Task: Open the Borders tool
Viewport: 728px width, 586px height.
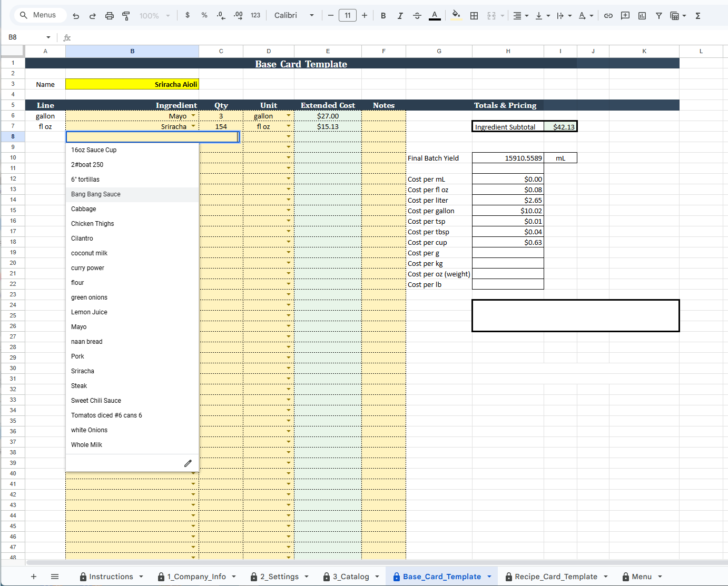Action: tap(474, 16)
